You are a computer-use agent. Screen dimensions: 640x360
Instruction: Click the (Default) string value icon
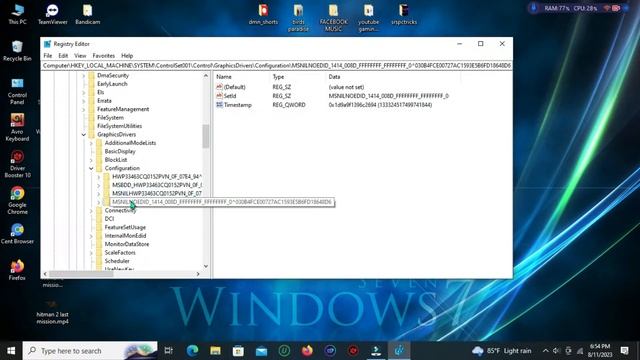coord(219,87)
